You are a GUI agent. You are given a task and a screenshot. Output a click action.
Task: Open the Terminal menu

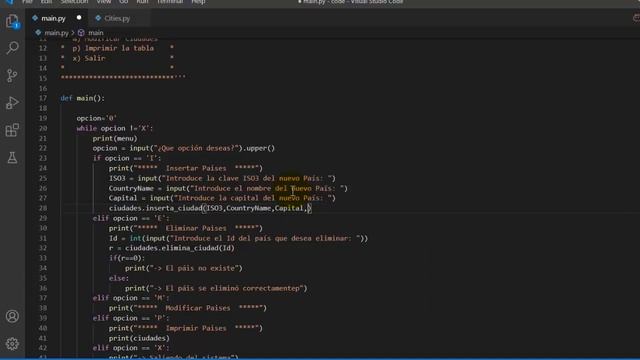pos(170,2)
